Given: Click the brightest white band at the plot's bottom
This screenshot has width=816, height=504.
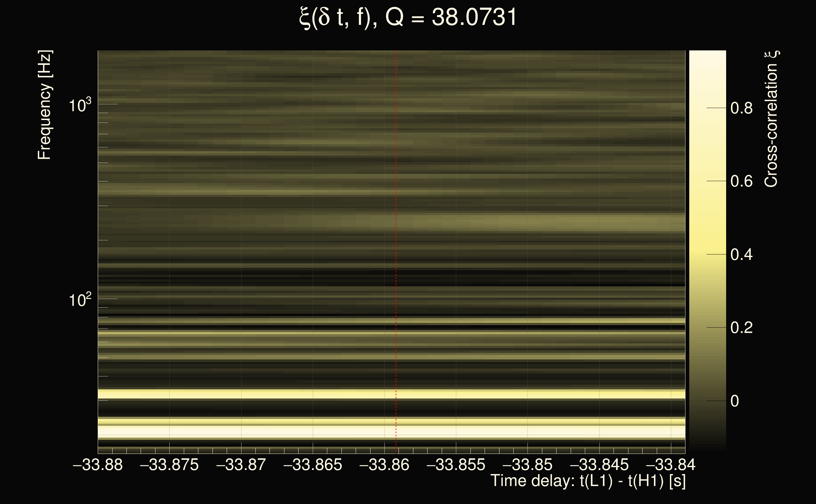Looking at the screenshot, I should (391, 431).
